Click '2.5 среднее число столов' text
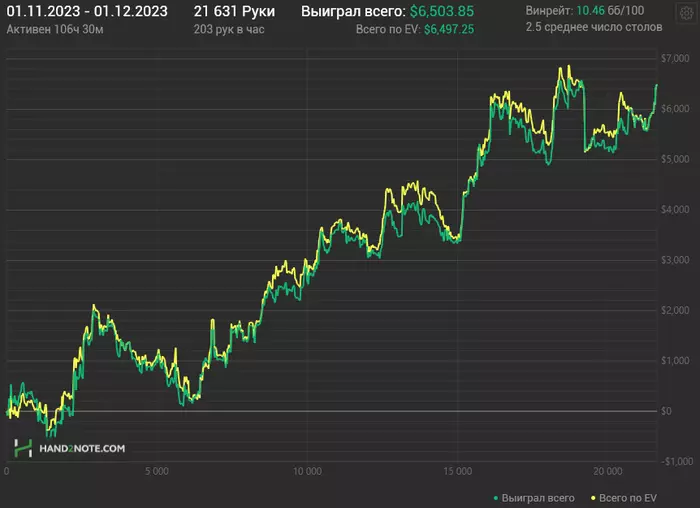700x508 pixels. pos(594,27)
